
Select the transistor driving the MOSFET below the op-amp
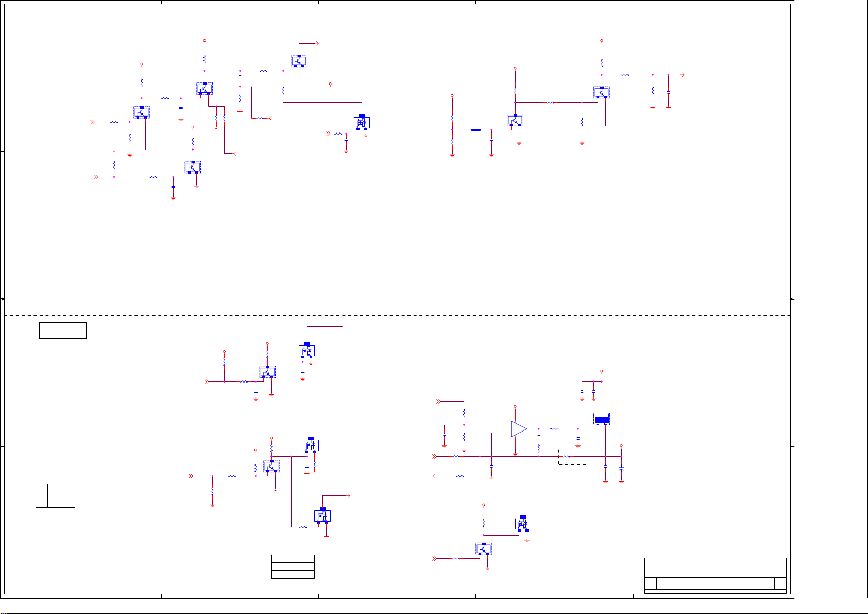484,549
